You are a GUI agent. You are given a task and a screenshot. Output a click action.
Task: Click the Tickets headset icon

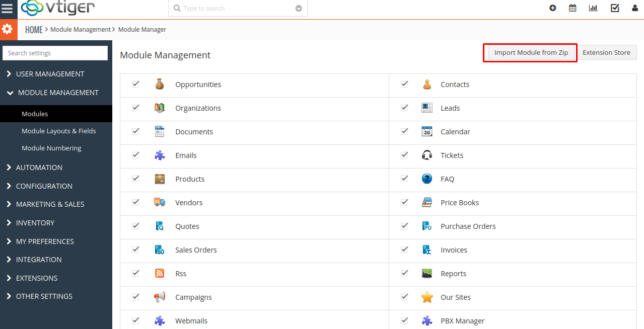[427, 155]
